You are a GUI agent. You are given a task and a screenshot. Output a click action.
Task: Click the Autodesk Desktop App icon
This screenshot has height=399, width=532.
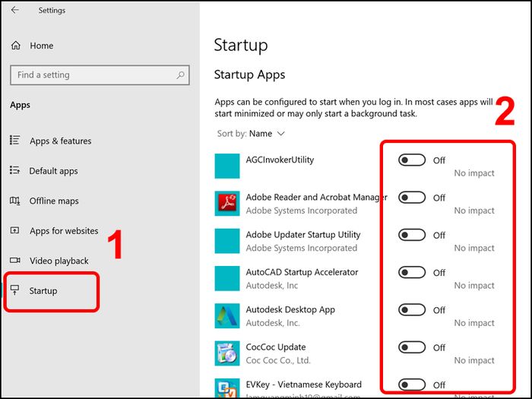point(227,316)
